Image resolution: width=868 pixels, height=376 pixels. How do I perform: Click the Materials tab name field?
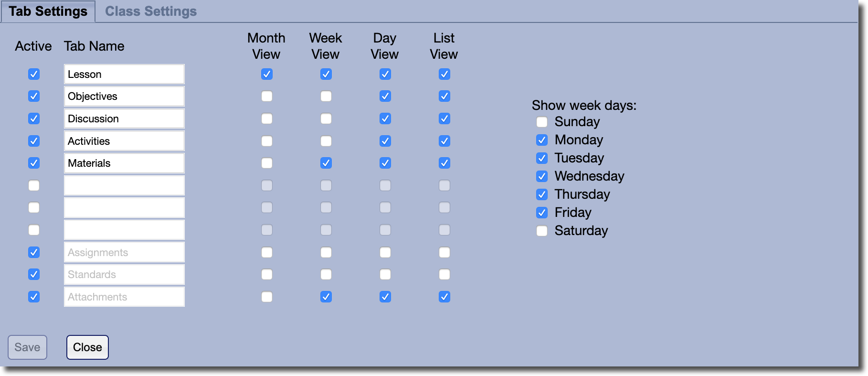click(x=124, y=163)
